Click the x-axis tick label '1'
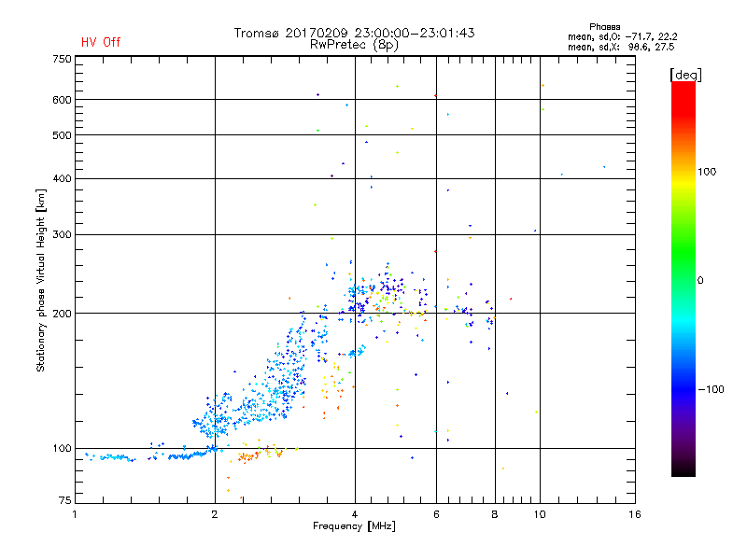 75,514
